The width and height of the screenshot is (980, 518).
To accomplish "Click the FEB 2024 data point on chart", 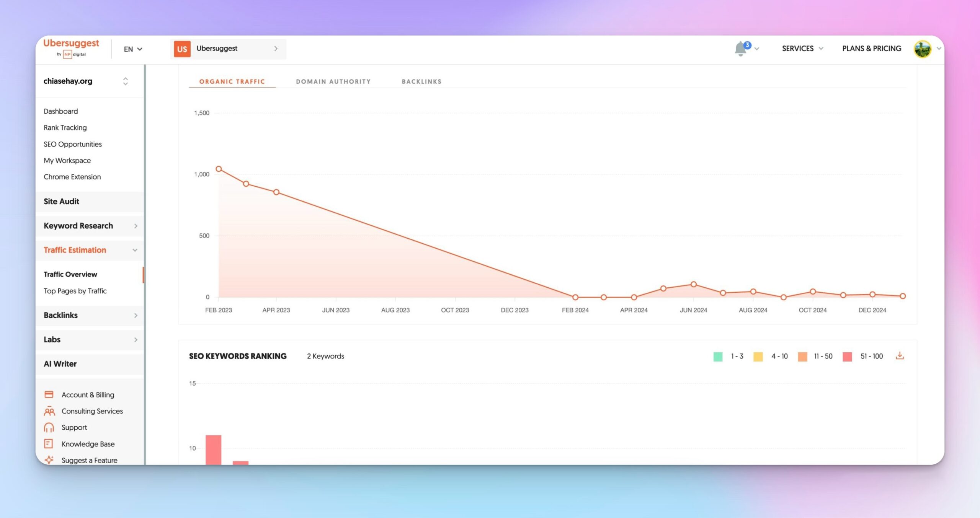I will (x=575, y=297).
